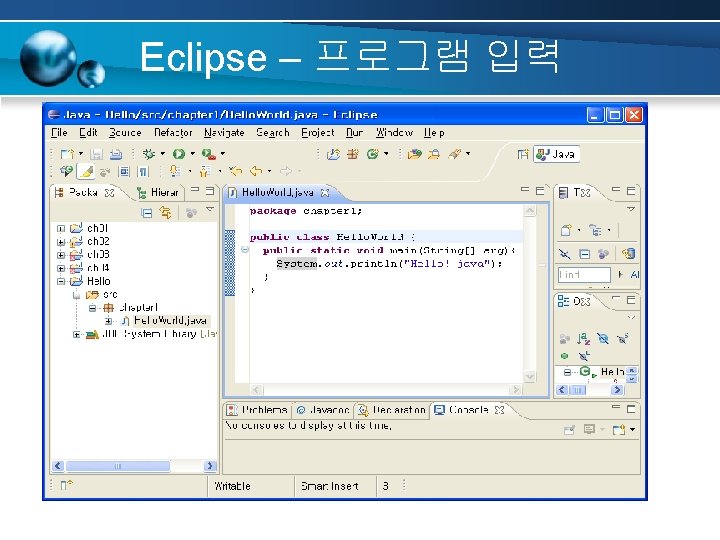720x540 pixels.
Task: Toggle Mark Occurrences highlighter icon
Action: pos(86,171)
